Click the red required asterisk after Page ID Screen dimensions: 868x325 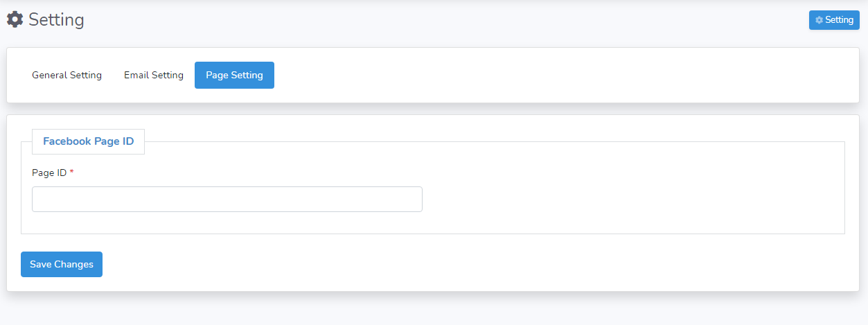click(71, 173)
